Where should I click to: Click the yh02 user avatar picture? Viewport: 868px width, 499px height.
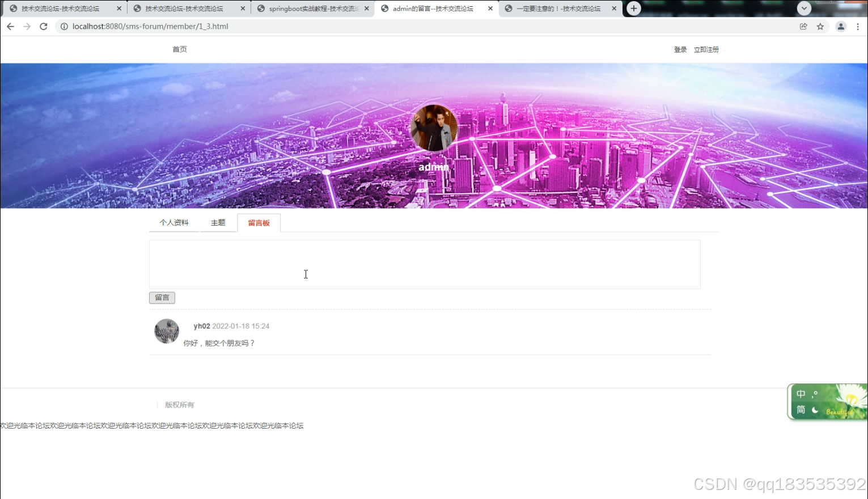[x=166, y=331]
